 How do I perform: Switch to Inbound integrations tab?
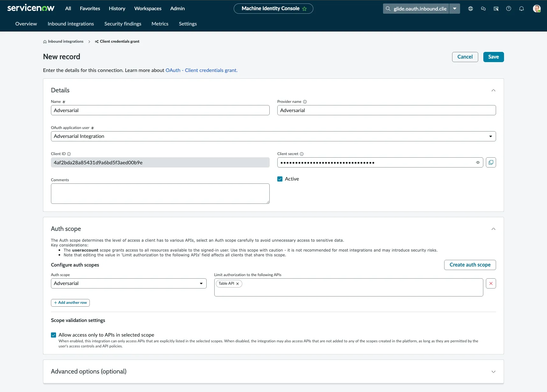coord(71,24)
